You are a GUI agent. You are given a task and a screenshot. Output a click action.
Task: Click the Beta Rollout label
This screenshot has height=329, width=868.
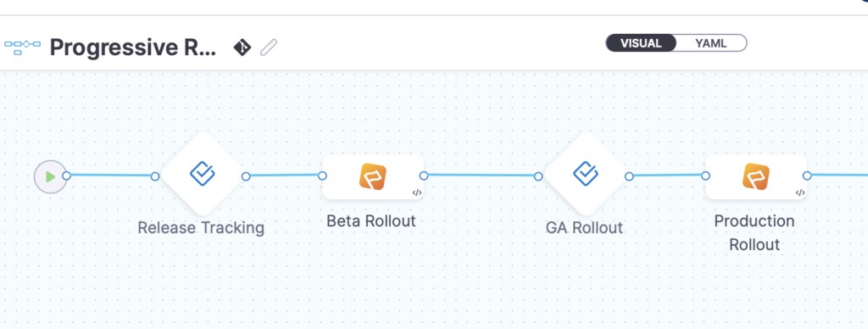click(371, 221)
